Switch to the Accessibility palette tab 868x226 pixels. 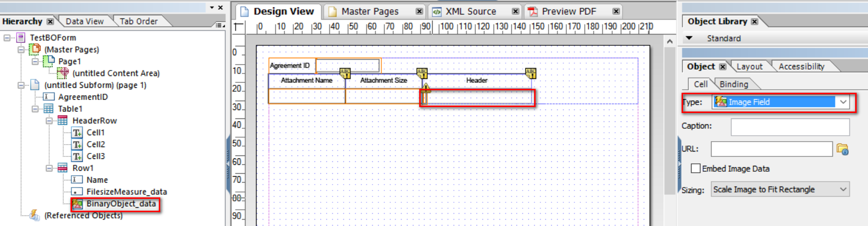[x=801, y=67]
